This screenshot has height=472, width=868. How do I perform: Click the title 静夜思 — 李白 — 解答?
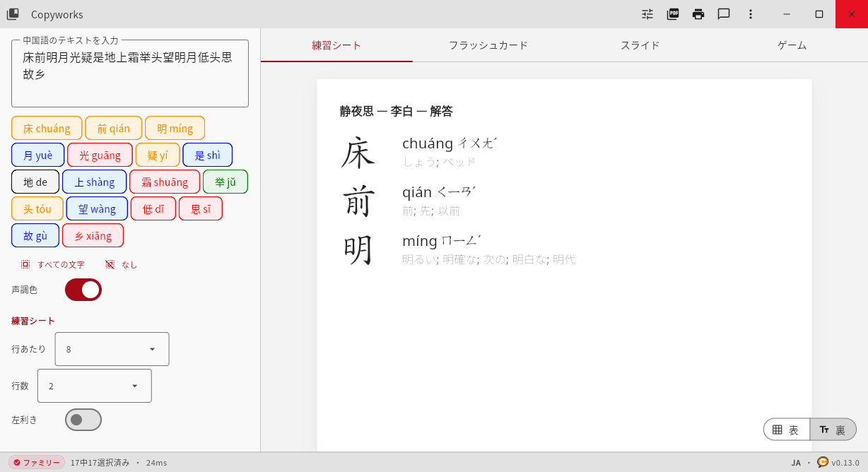tap(396, 111)
